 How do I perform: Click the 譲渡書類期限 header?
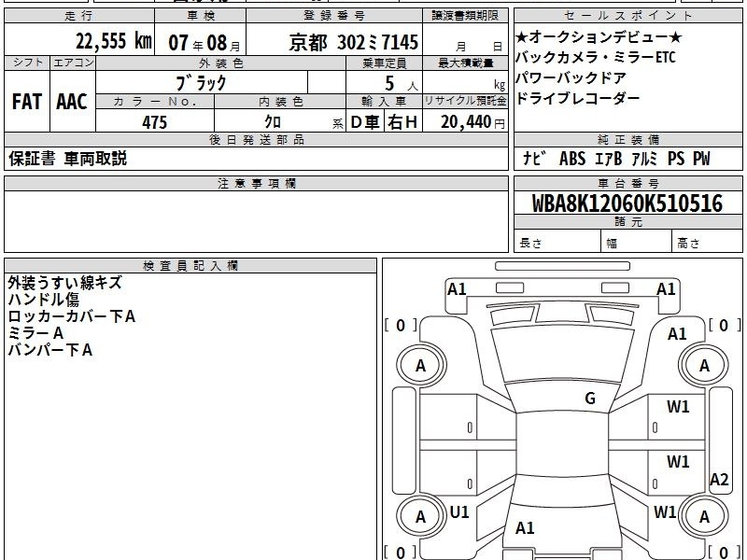(x=465, y=16)
